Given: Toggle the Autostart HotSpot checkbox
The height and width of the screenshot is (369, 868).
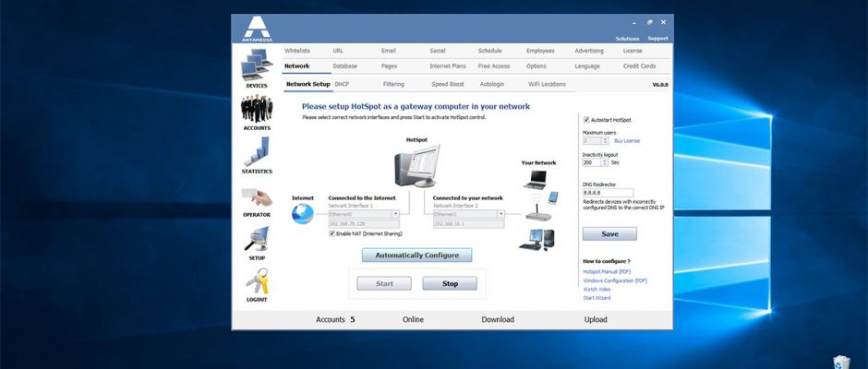Looking at the screenshot, I should (586, 120).
